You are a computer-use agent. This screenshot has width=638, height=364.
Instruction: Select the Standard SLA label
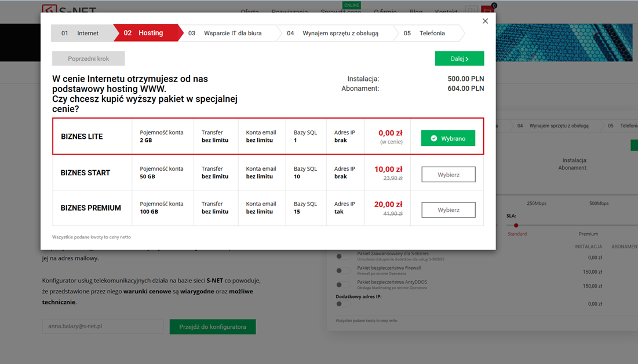click(517, 234)
